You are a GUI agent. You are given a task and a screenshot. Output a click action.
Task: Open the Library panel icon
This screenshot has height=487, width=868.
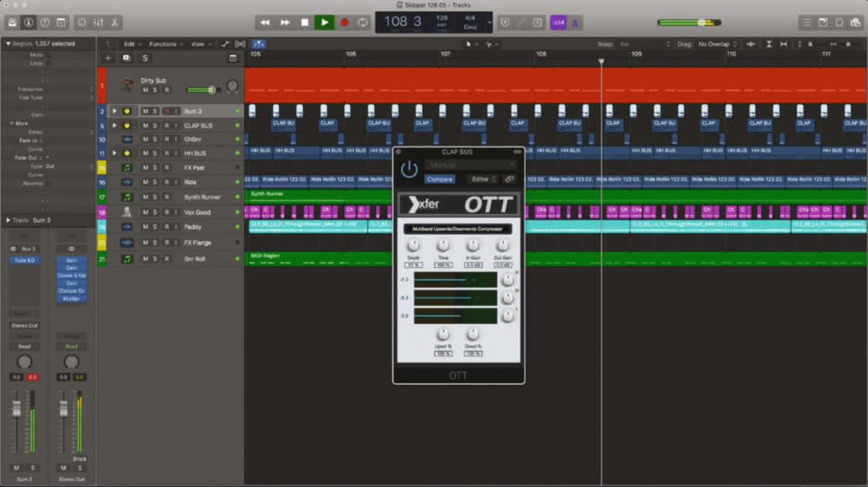12,23
